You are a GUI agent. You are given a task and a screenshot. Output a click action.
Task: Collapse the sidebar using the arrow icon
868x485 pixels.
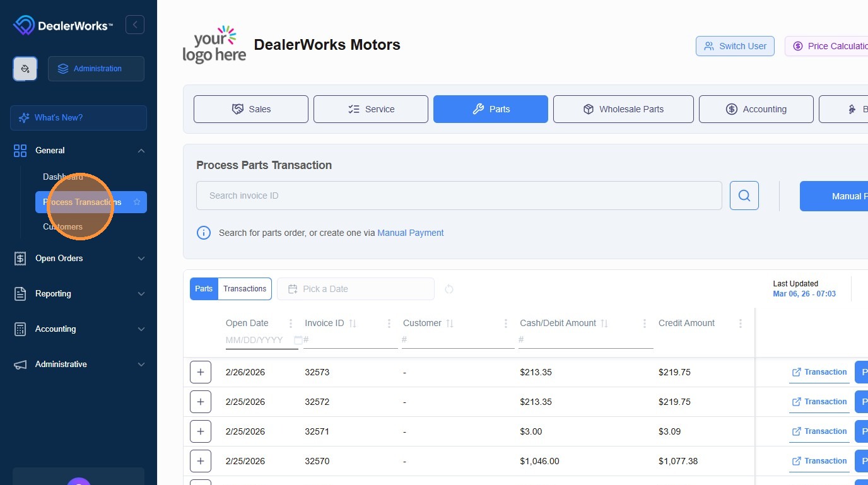[135, 25]
